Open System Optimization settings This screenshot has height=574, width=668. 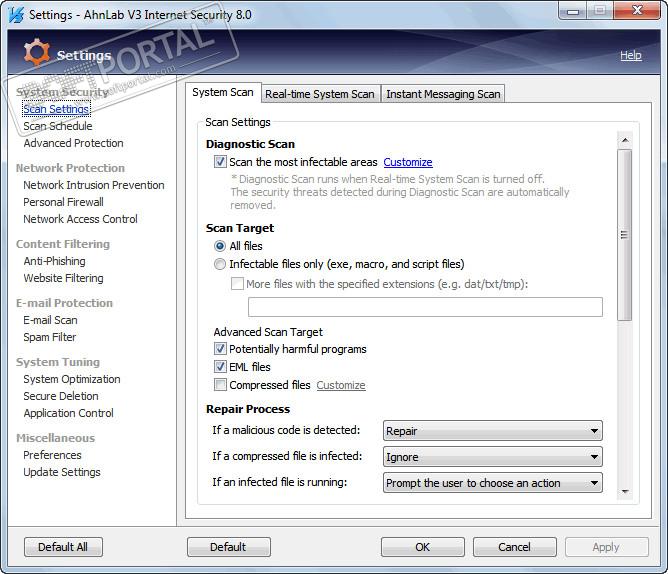point(72,379)
